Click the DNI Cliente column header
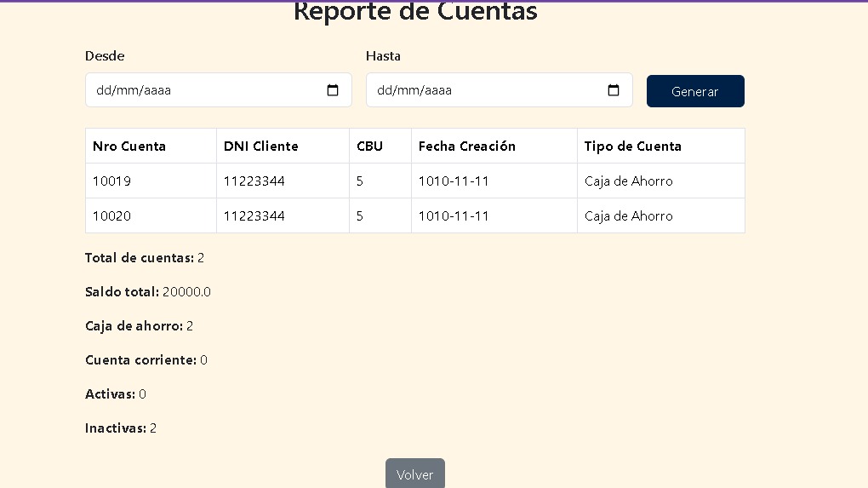This screenshot has width=868, height=488. pos(260,146)
